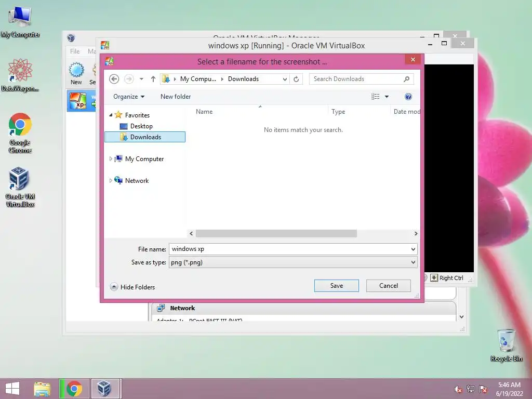Sort by the Name column header
This screenshot has height=399, width=532.
coord(204,112)
